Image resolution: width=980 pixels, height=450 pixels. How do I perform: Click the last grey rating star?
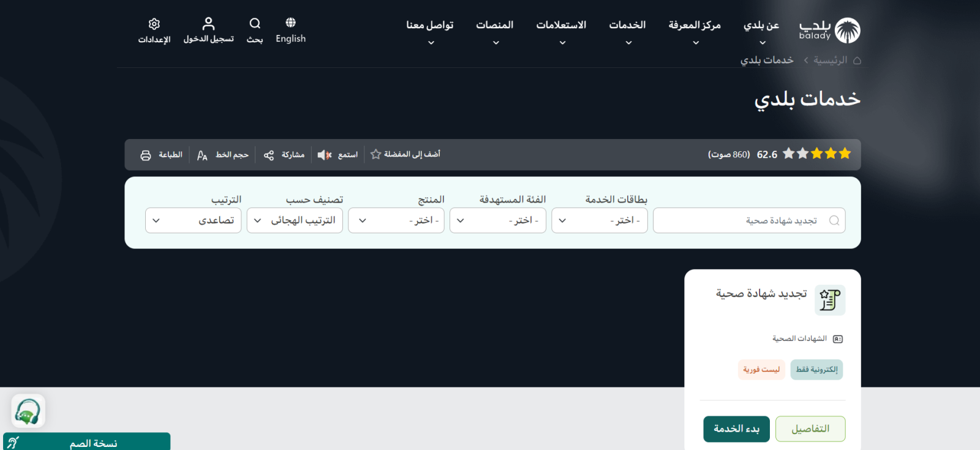(789, 154)
